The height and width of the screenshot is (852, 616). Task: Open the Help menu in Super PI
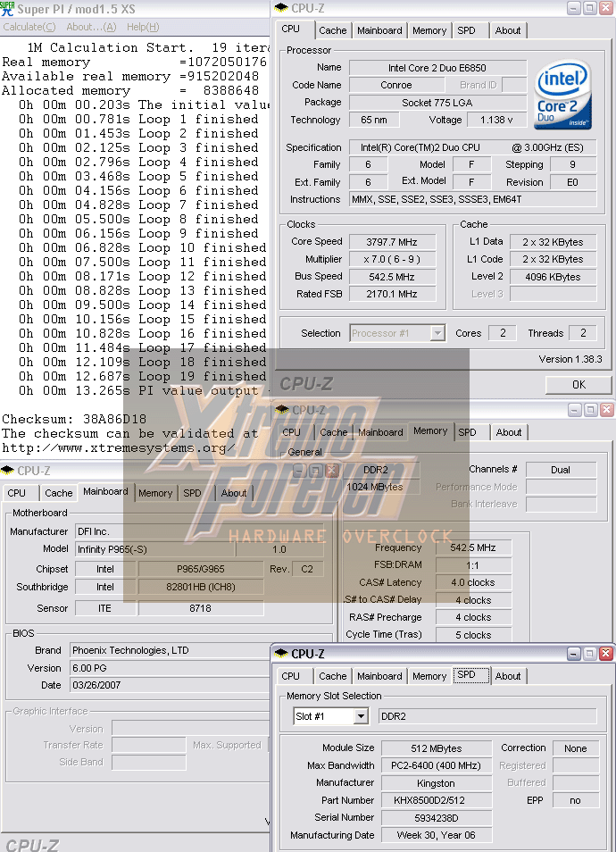coord(143,27)
